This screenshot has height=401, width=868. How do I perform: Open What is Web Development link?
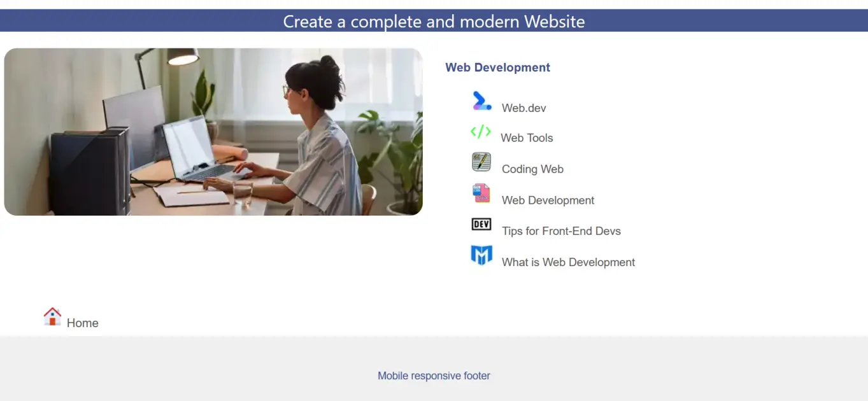click(568, 262)
